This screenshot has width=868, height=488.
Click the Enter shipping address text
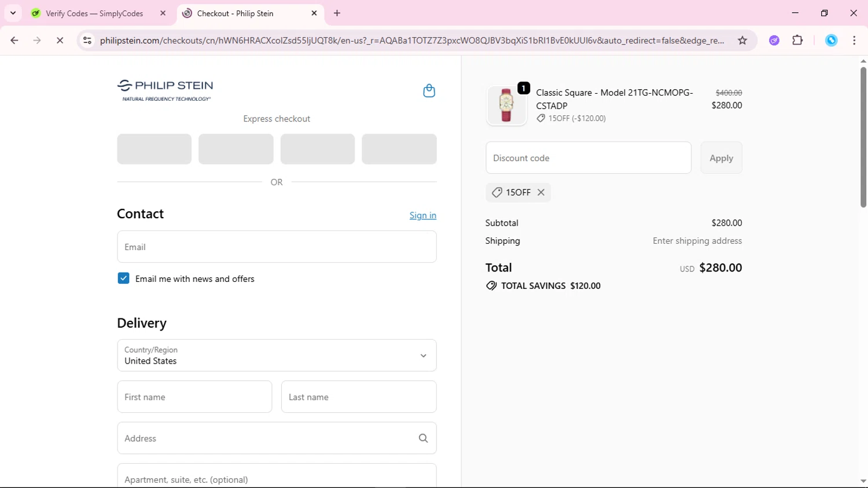[x=697, y=241]
